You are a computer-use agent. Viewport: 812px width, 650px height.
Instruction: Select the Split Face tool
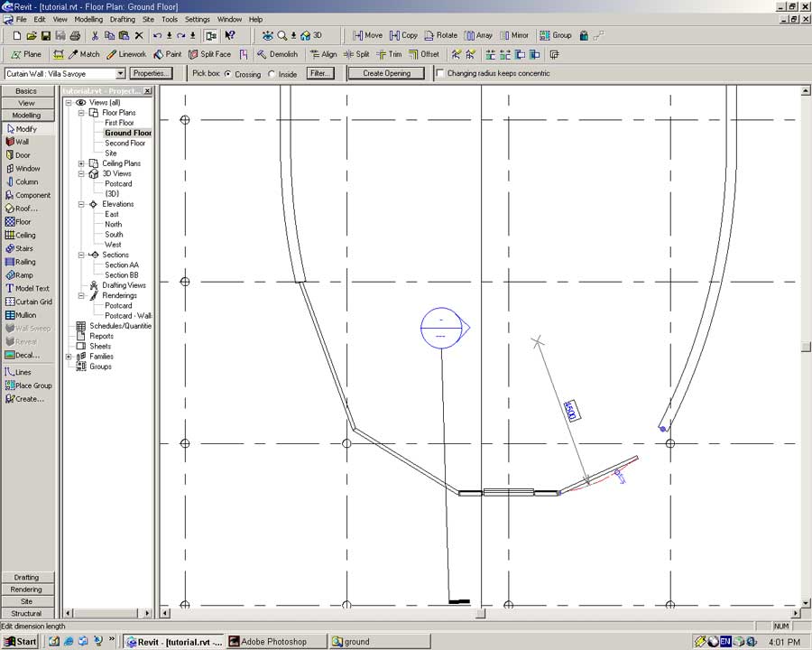[209, 54]
